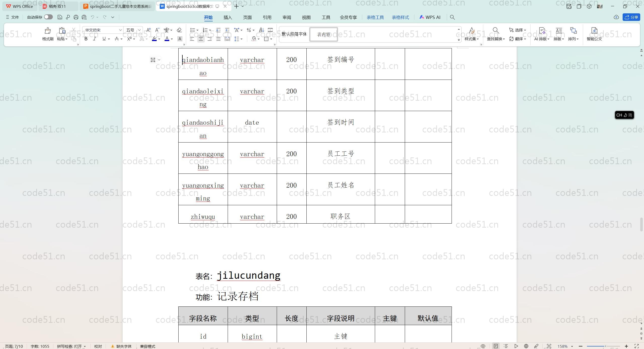Click the sort A-Z icon
644x349 pixels.
[x=261, y=30]
